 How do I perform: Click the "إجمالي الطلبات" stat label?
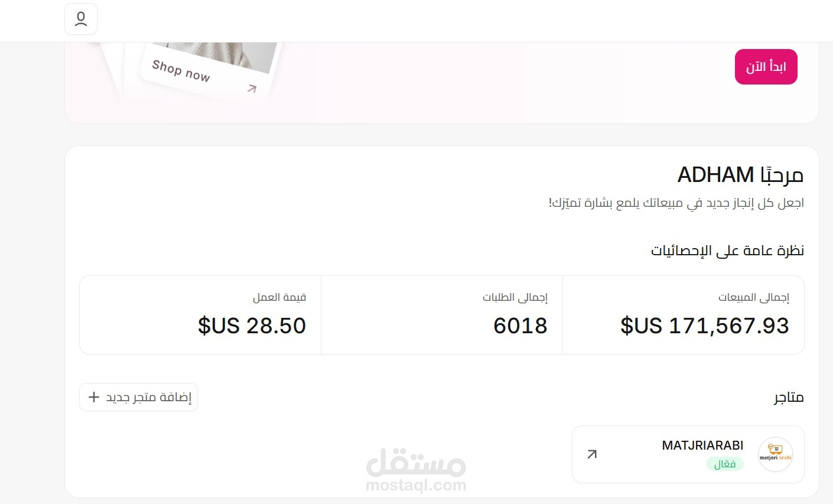click(515, 297)
